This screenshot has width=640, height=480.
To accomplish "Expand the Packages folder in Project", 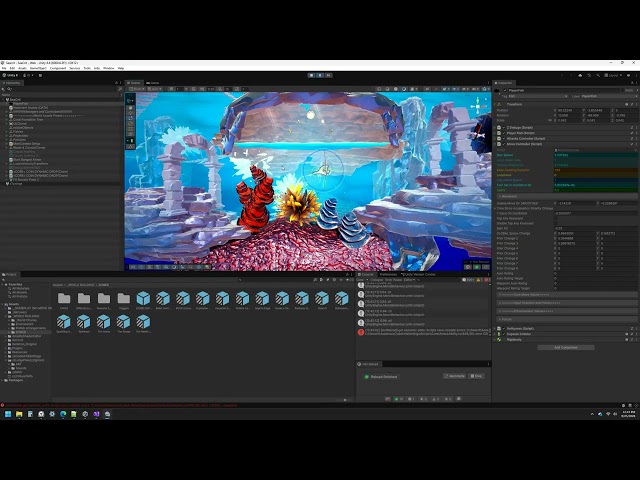I will coord(3,380).
